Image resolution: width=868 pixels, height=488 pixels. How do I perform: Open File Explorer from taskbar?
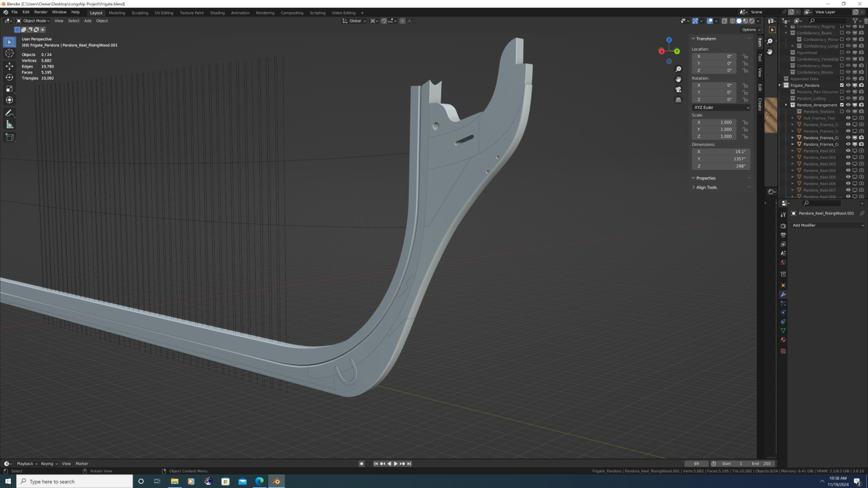pyautogui.click(x=174, y=481)
